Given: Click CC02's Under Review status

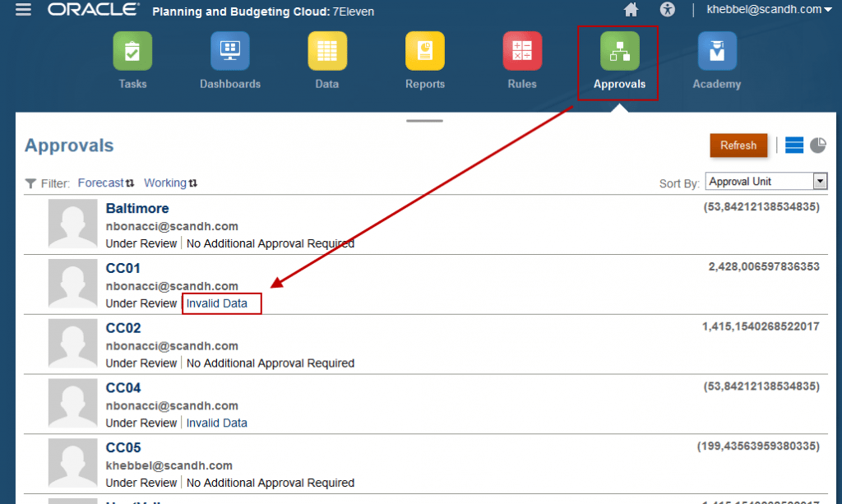Looking at the screenshot, I should coord(141,363).
